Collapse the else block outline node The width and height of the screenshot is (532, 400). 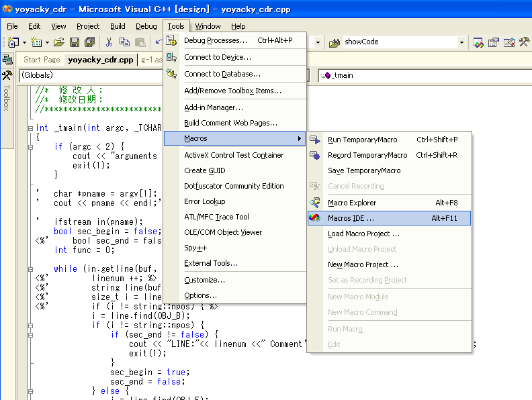pos(30,391)
